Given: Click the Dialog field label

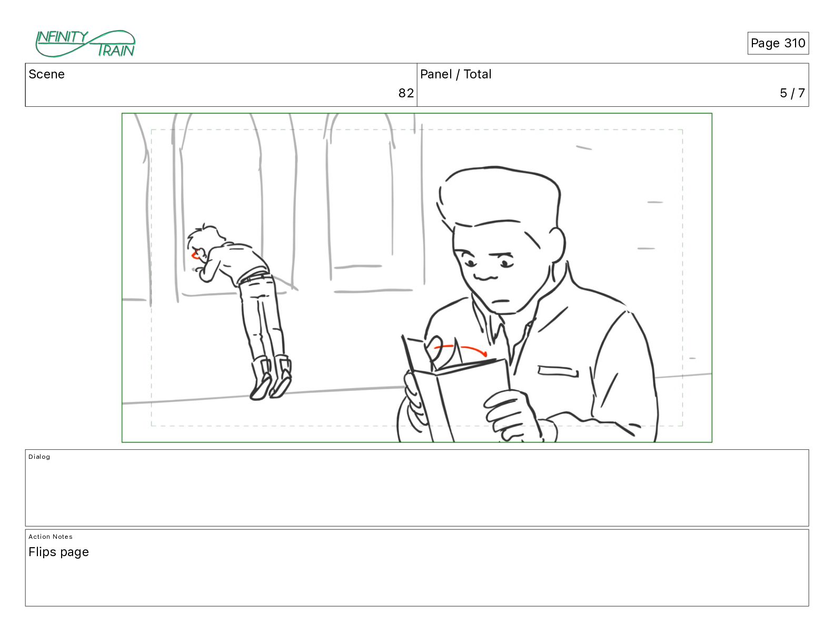Looking at the screenshot, I should point(39,457).
